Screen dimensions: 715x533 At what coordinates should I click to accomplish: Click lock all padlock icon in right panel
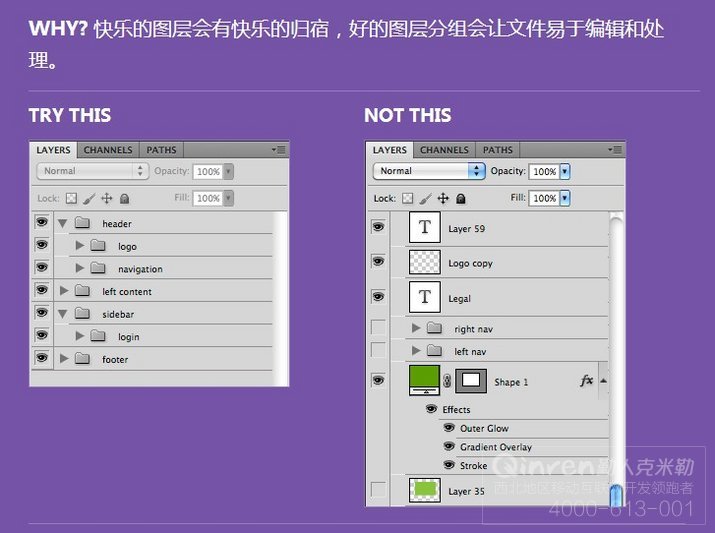point(461,199)
